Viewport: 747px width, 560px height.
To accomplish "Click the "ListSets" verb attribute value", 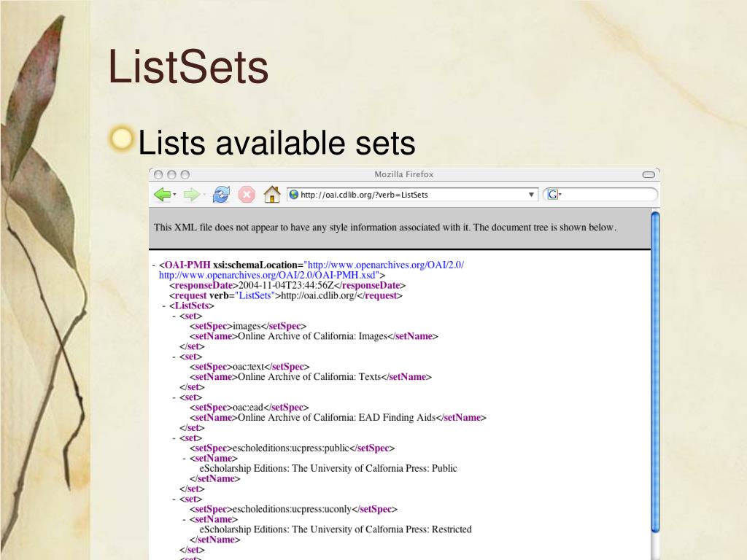I will (x=255, y=296).
